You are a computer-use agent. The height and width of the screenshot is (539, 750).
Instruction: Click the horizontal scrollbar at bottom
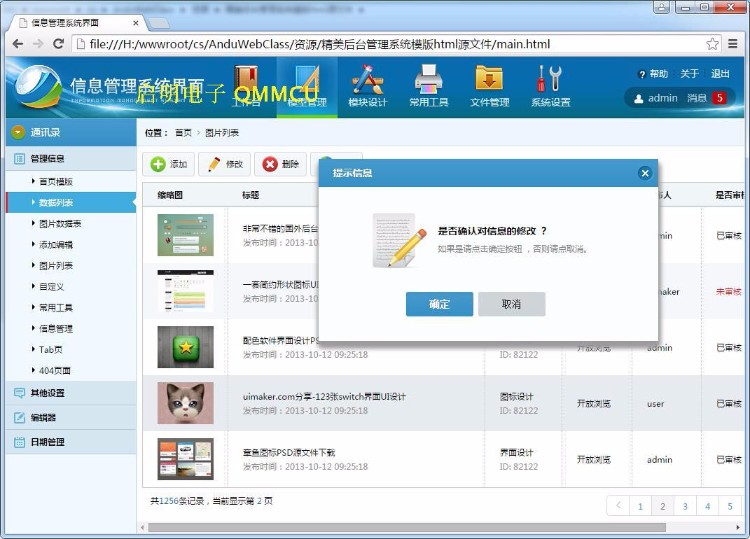point(407,527)
